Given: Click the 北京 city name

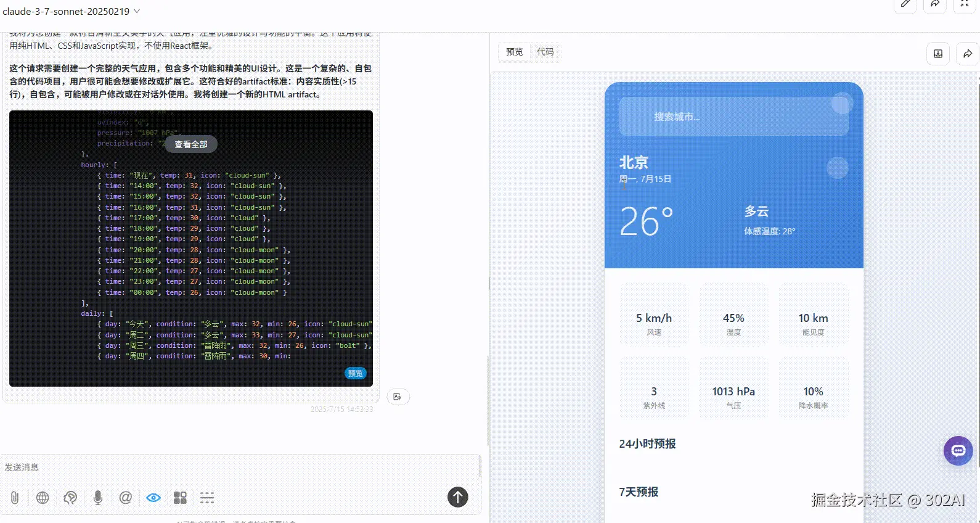Looking at the screenshot, I should (x=634, y=162).
